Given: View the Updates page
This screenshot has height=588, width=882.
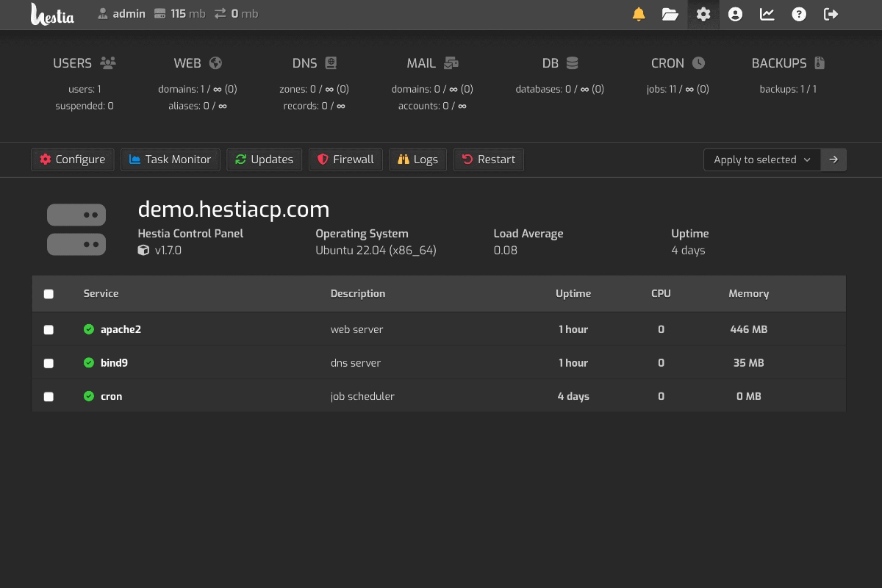Looking at the screenshot, I should pyautogui.click(x=264, y=159).
